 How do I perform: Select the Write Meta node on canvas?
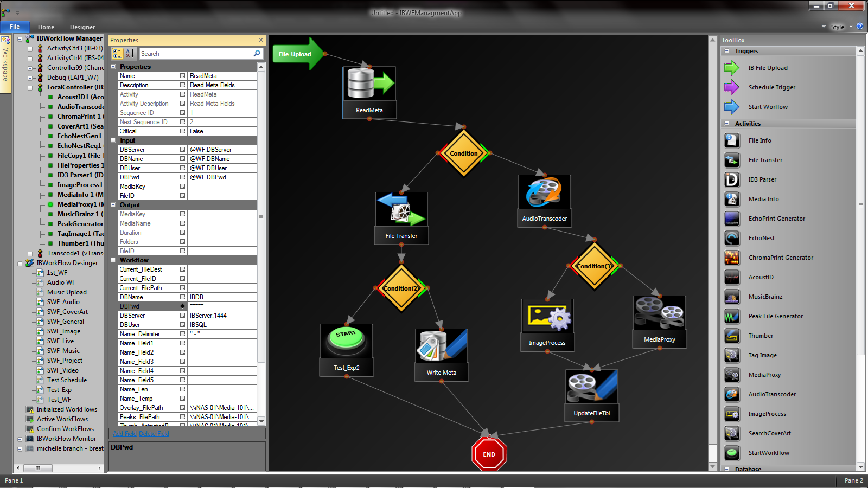[442, 355]
